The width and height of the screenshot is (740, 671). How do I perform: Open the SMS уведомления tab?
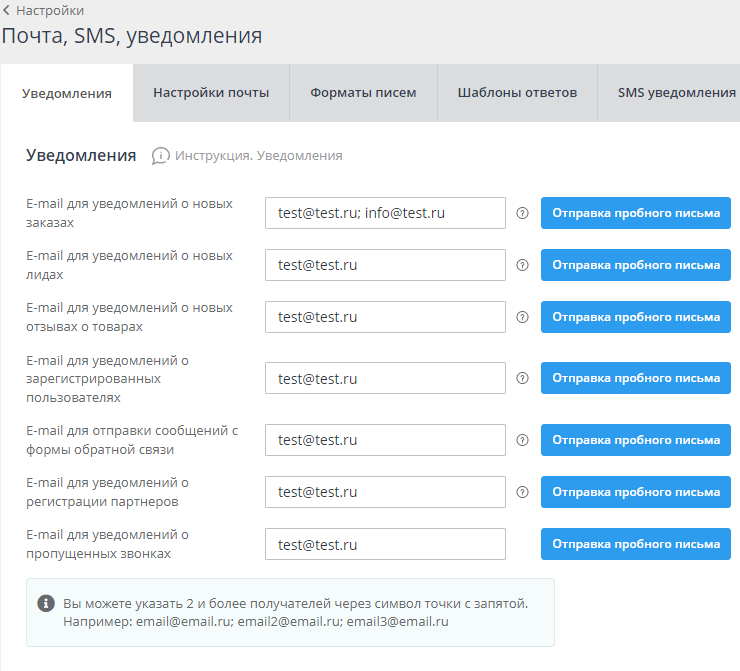(x=676, y=93)
